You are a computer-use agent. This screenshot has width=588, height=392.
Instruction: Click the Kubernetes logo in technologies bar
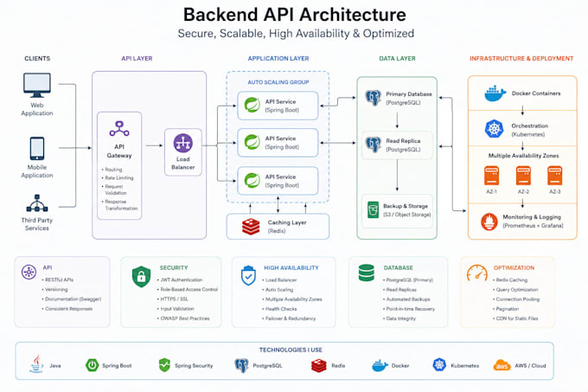click(439, 364)
